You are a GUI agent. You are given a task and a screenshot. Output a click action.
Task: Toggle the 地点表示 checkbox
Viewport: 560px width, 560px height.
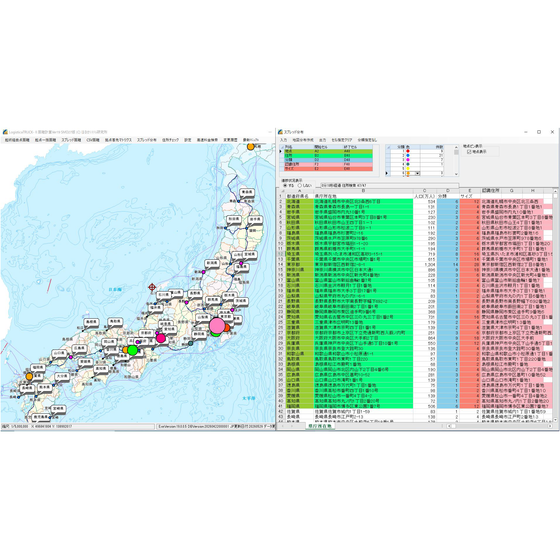point(469,152)
